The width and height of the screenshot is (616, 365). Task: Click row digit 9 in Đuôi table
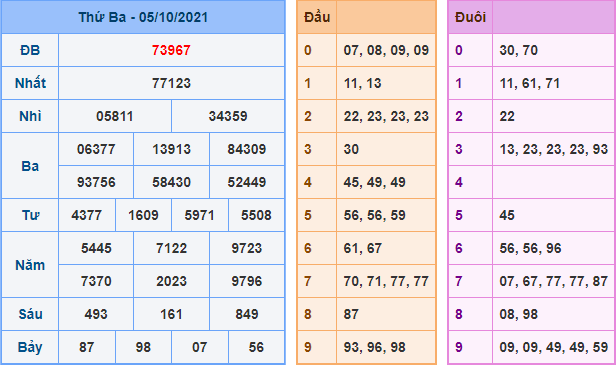click(x=459, y=347)
